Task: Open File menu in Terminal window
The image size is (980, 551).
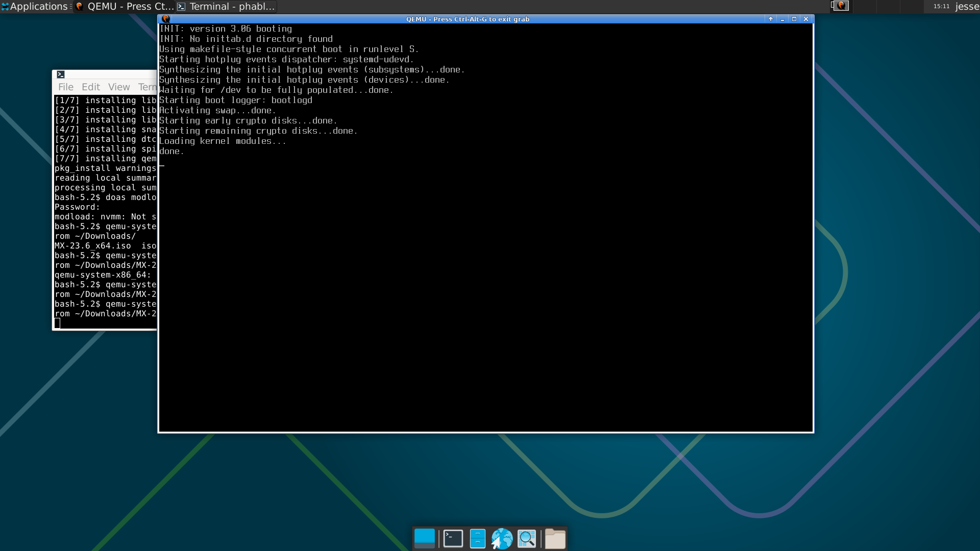Action: [x=66, y=87]
